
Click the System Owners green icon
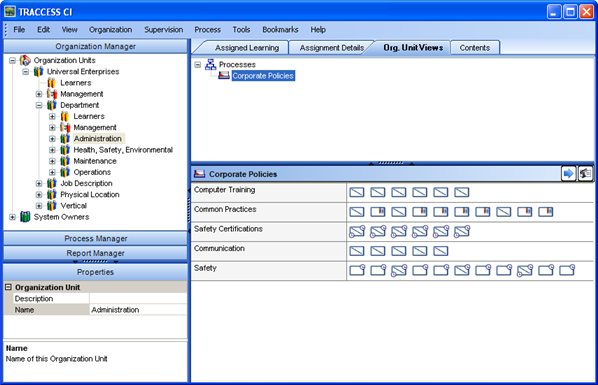[25, 217]
